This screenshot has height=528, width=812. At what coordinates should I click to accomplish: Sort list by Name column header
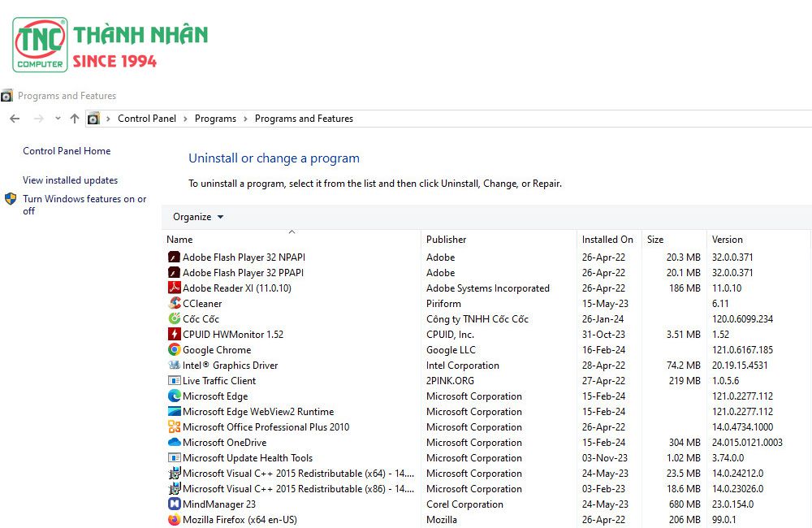point(179,240)
